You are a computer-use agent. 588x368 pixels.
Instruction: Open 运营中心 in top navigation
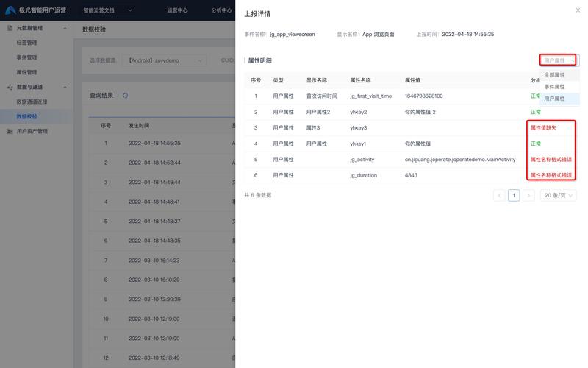pyautogui.click(x=177, y=10)
